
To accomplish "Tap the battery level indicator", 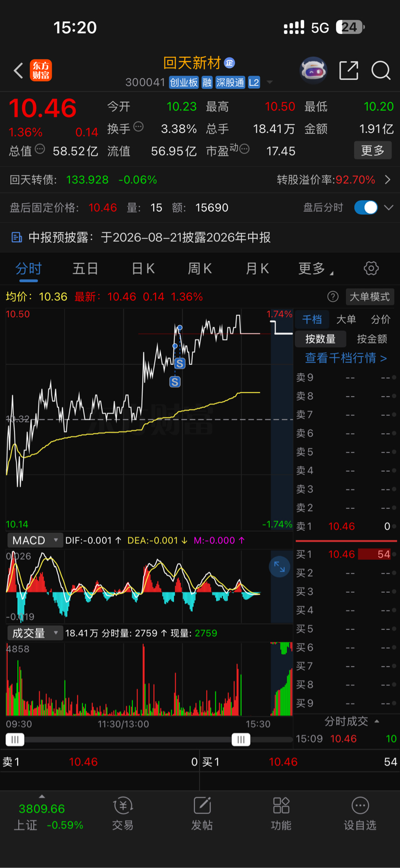I will click(350, 27).
